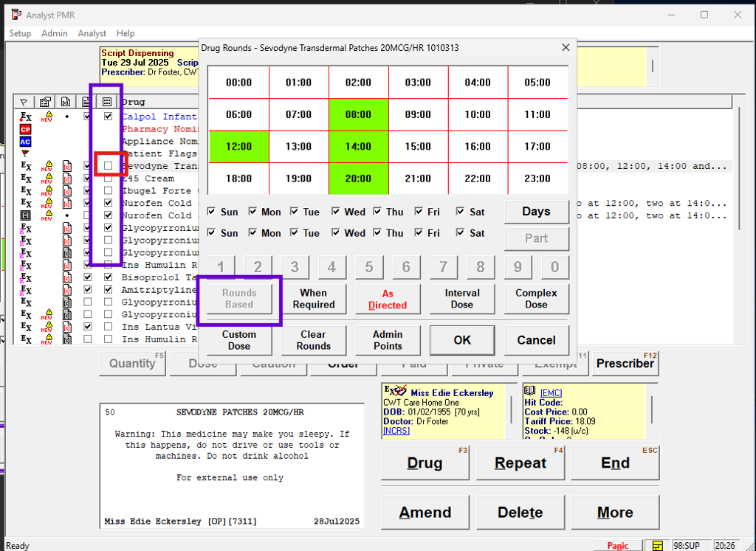The width and height of the screenshot is (756, 551).
Task: Select the 09:00 time slot cell
Action: tap(418, 114)
